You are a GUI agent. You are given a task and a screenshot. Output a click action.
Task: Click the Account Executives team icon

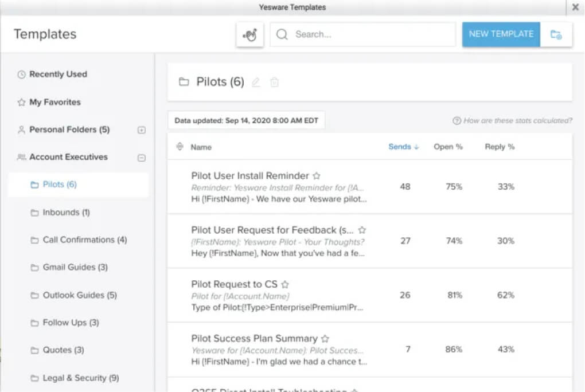[21, 157]
